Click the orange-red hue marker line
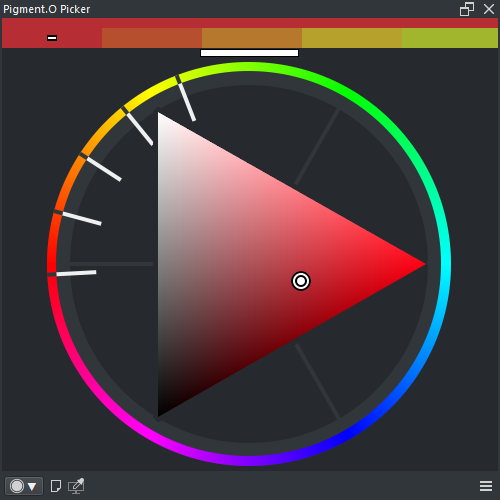 (78, 218)
